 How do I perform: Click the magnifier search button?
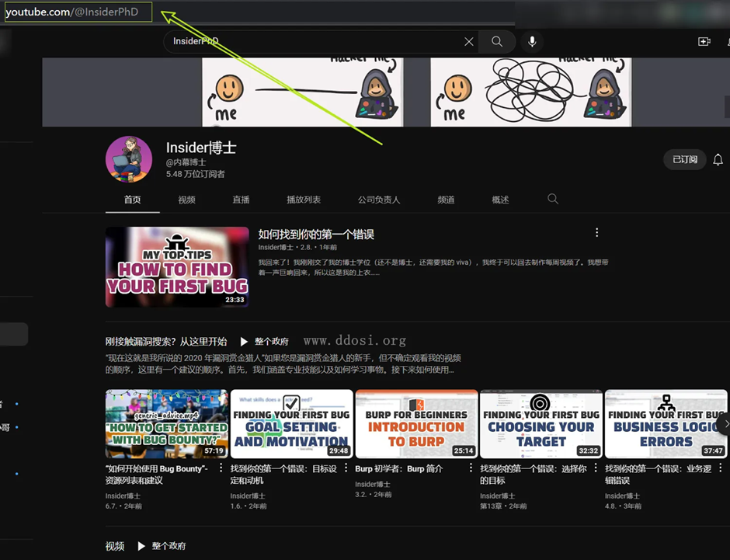497,42
